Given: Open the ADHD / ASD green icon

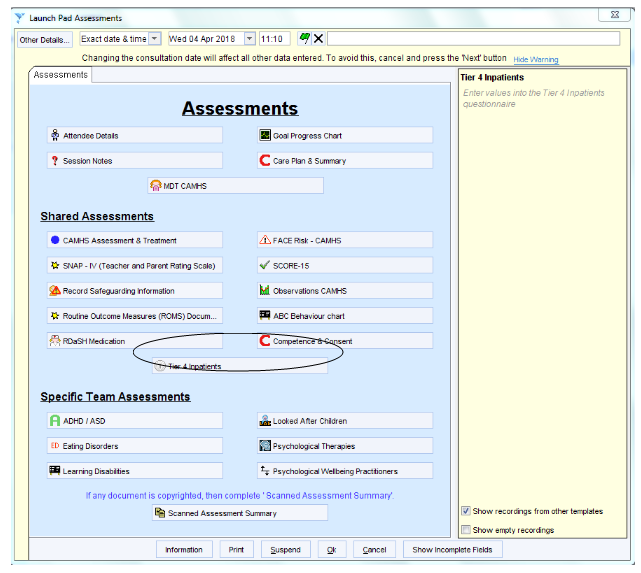Looking at the screenshot, I should (x=54, y=421).
